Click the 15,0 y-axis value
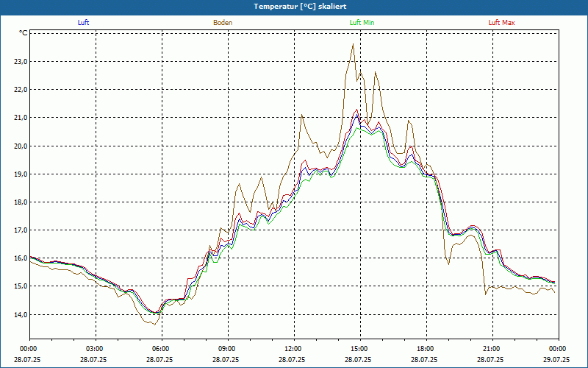 [x=21, y=286]
